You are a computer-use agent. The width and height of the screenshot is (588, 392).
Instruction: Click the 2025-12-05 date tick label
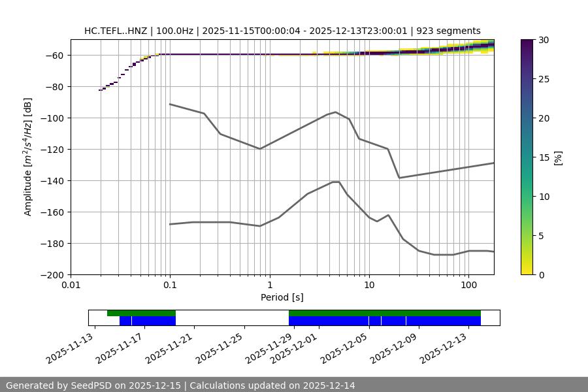[x=369, y=348]
